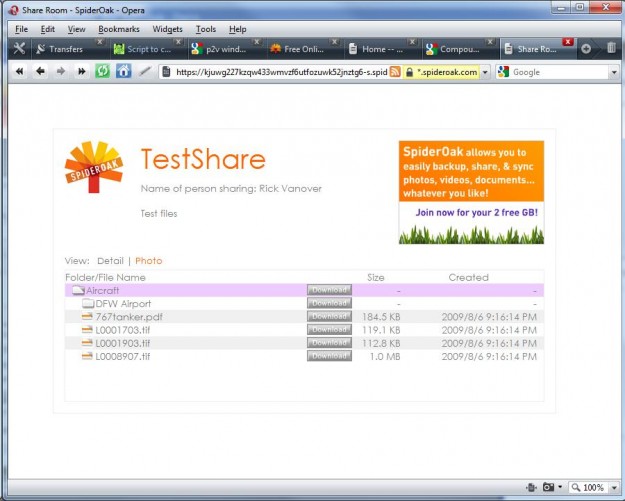Download L0001703.tif
The image size is (625, 501).
[x=329, y=329]
